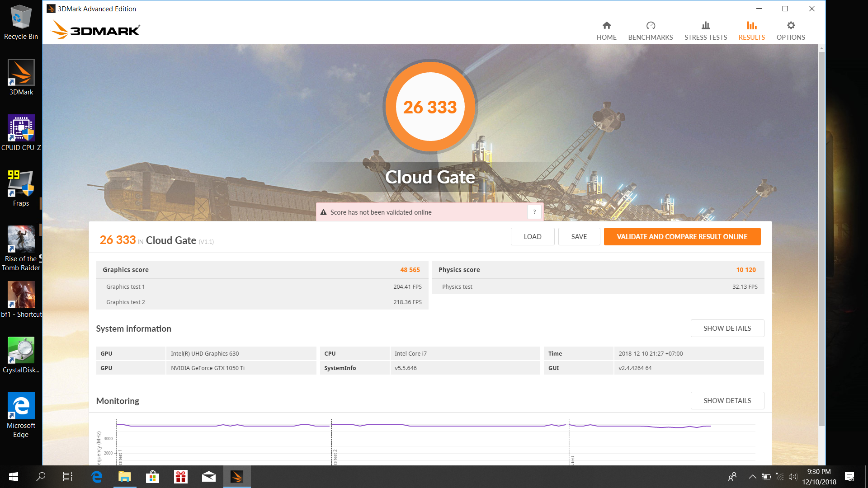Click the SAVE button
This screenshot has height=488, width=868.
tap(579, 236)
